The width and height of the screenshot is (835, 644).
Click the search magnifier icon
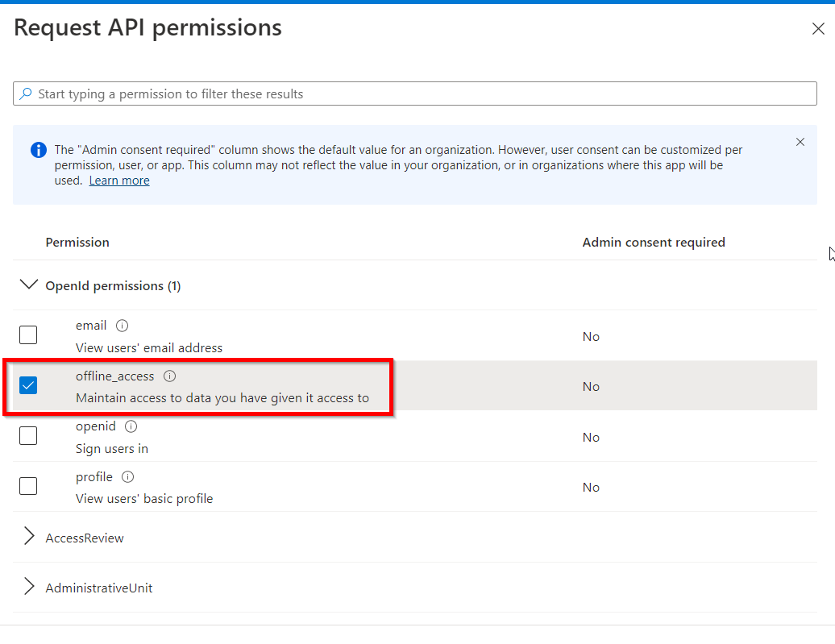tap(25, 93)
